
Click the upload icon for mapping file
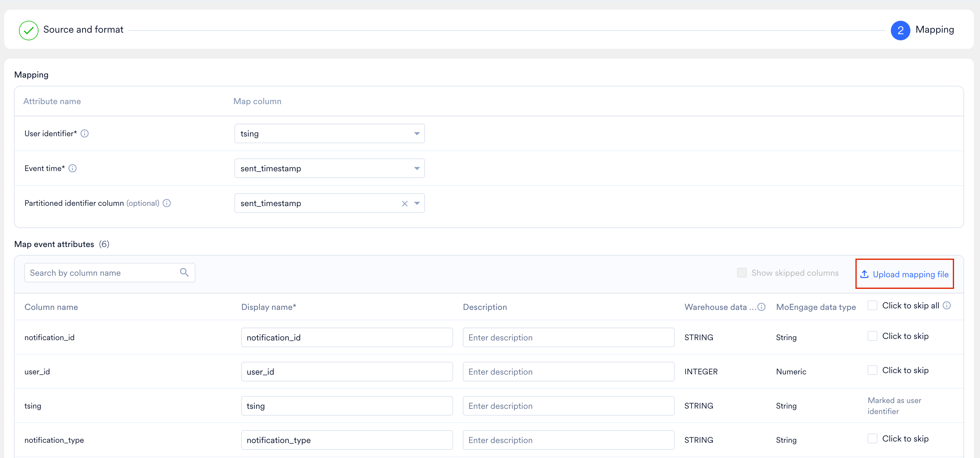pos(864,274)
